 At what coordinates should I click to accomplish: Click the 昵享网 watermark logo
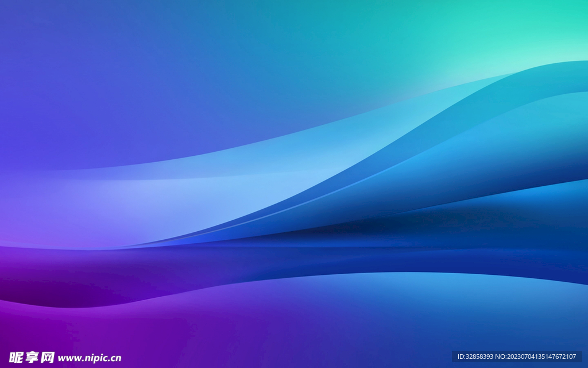32,357
